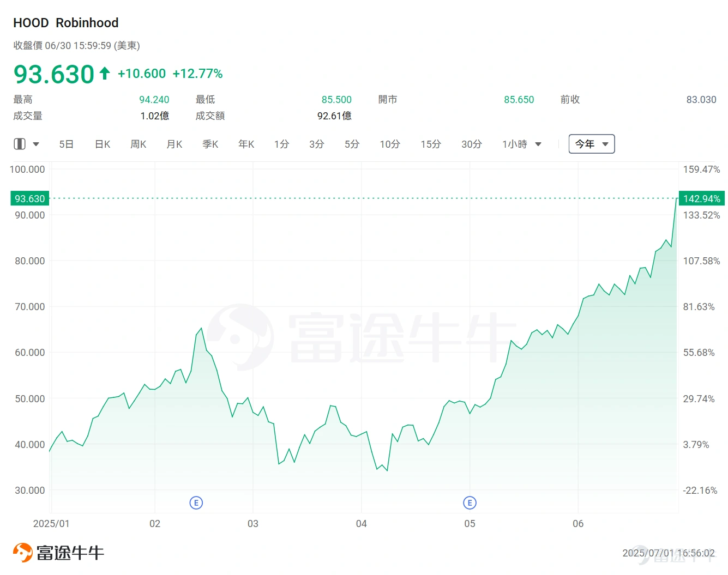Switch to the 日K candlestick tab
Viewport: 728px width, 575px height.
[102, 144]
